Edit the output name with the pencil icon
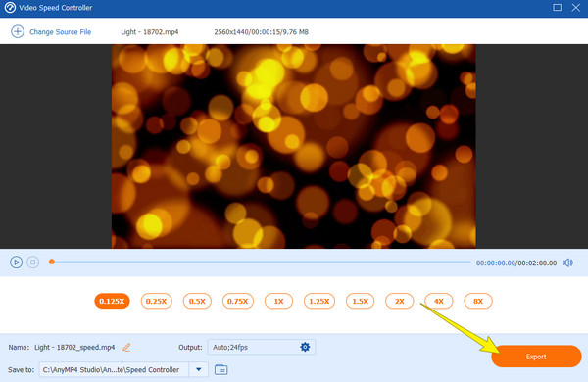 click(x=126, y=348)
